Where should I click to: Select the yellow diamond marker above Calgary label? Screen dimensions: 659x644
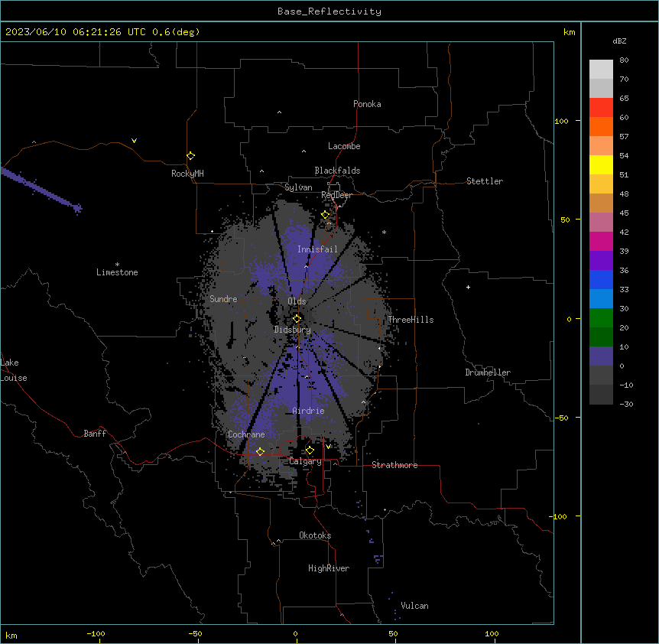coord(310,450)
